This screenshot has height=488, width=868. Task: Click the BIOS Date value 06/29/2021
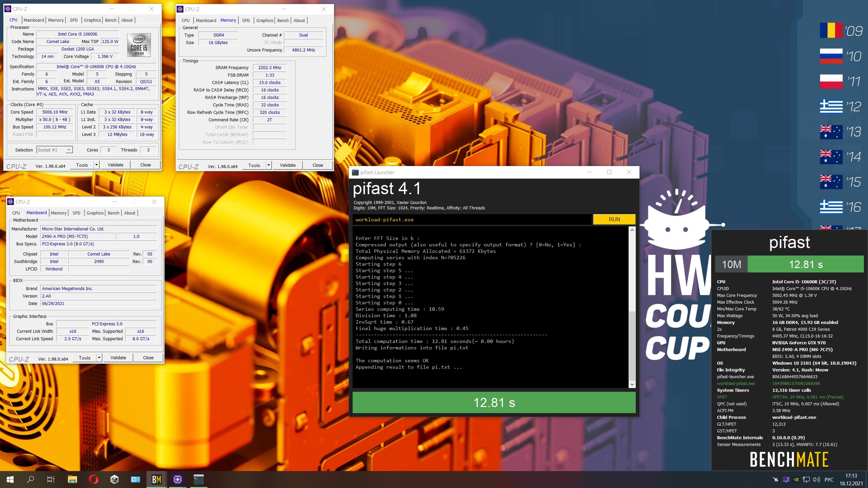tap(99, 304)
